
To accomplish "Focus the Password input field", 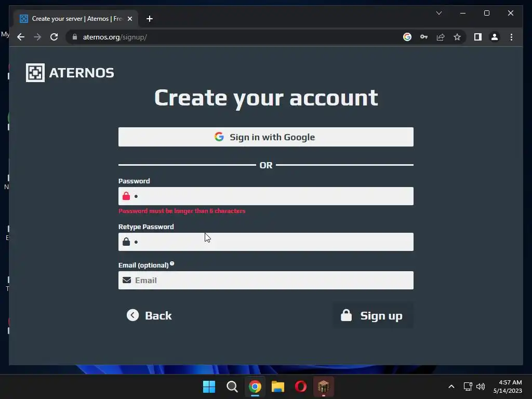I will (265, 196).
